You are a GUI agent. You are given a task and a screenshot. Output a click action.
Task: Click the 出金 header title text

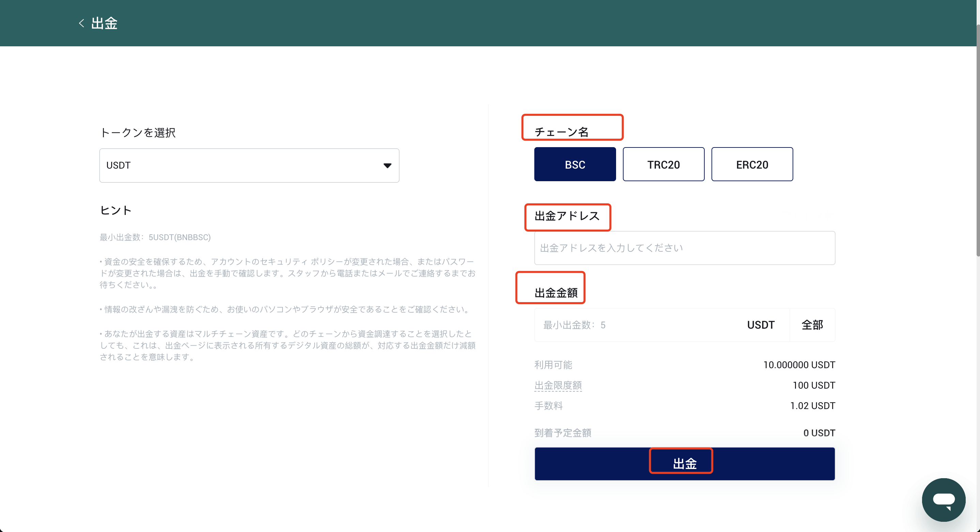[x=104, y=23]
